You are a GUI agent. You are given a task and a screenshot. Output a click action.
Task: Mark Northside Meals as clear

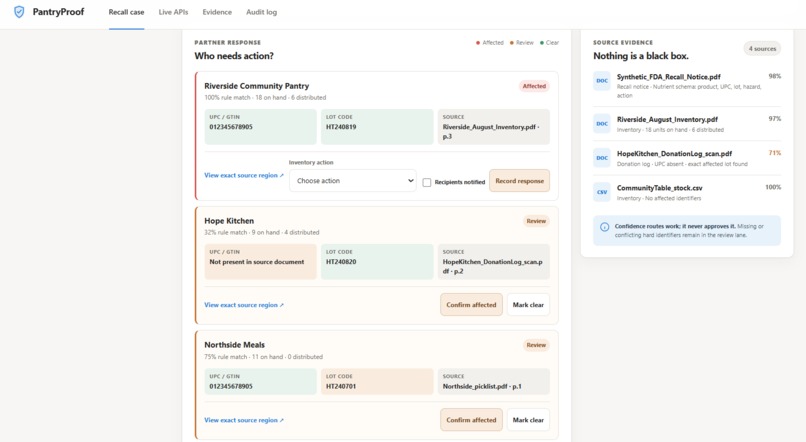528,420
